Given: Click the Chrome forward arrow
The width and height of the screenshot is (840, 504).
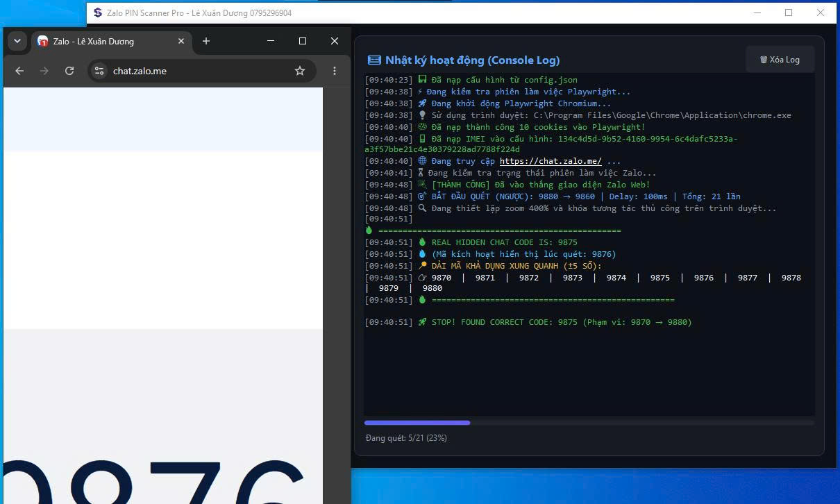Looking at the screenshot, I should [x=44, y=71].
